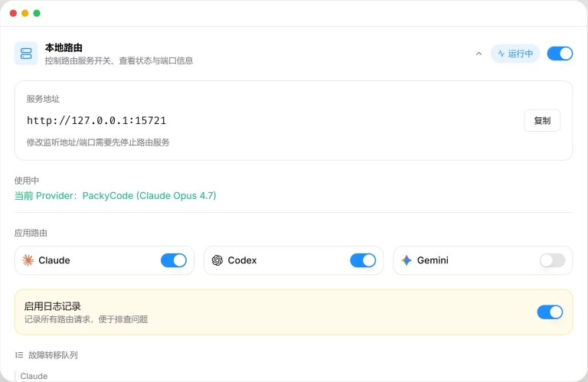The image size is (588, 382).
Task: Click the 本地路由 heading
Action: pos(64,47)
